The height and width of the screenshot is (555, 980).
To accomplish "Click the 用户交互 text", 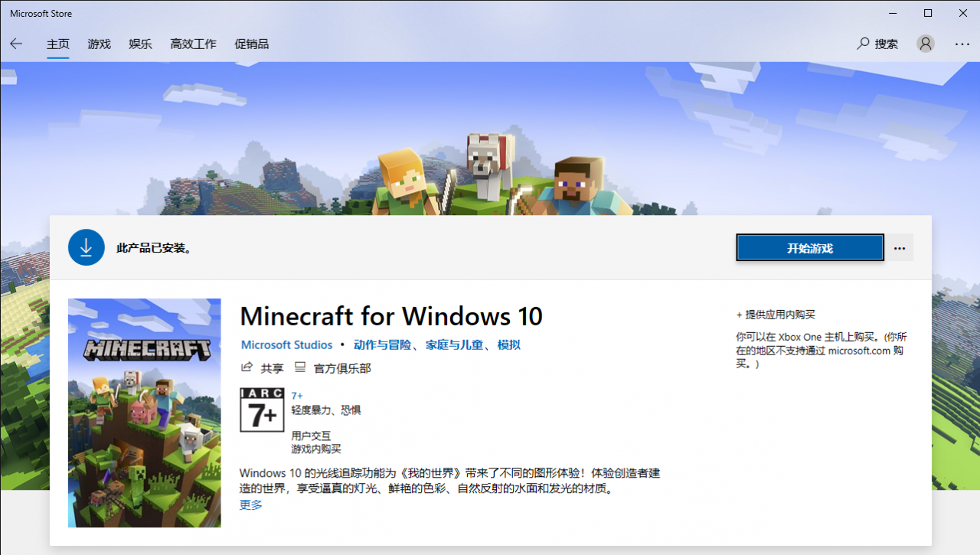I will pyautogui.click(x=310, y=436).
